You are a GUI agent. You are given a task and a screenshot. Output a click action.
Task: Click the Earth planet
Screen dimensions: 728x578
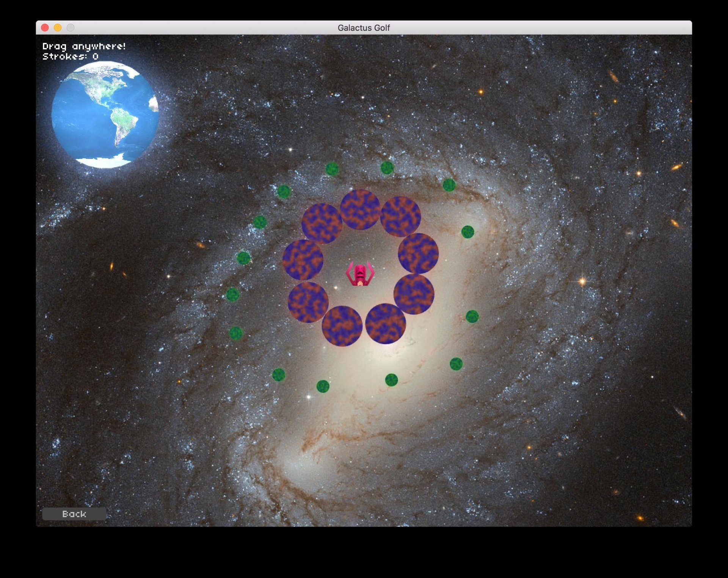click(x=105, y=115)
